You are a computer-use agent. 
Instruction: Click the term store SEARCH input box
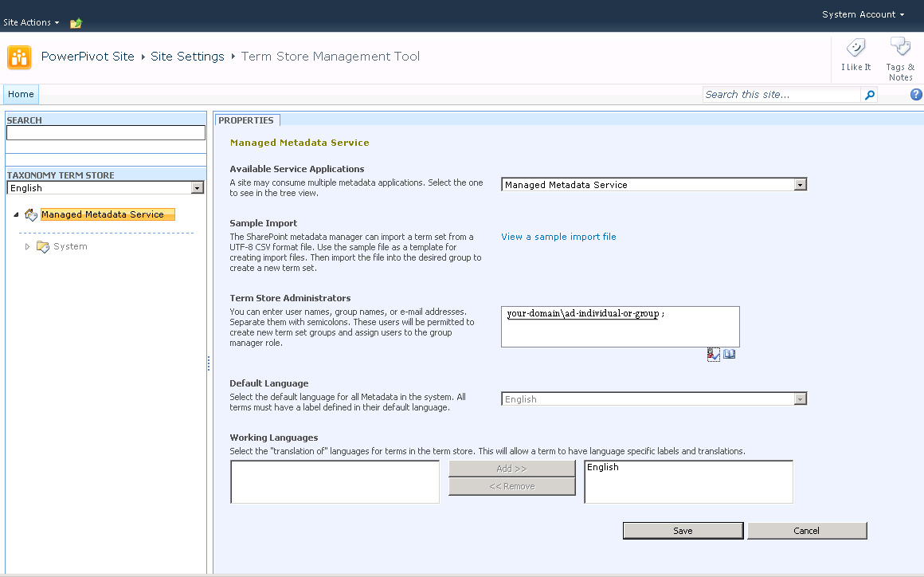(x=106, y=132)
